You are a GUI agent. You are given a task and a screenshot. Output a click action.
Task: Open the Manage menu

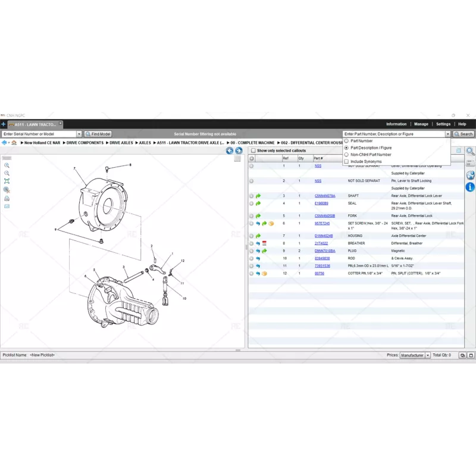click(421, 124)
